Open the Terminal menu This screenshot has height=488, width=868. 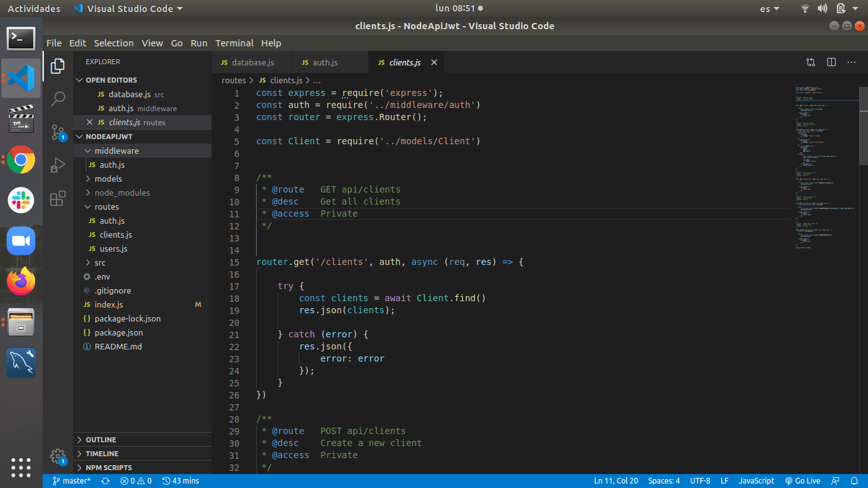234,43
